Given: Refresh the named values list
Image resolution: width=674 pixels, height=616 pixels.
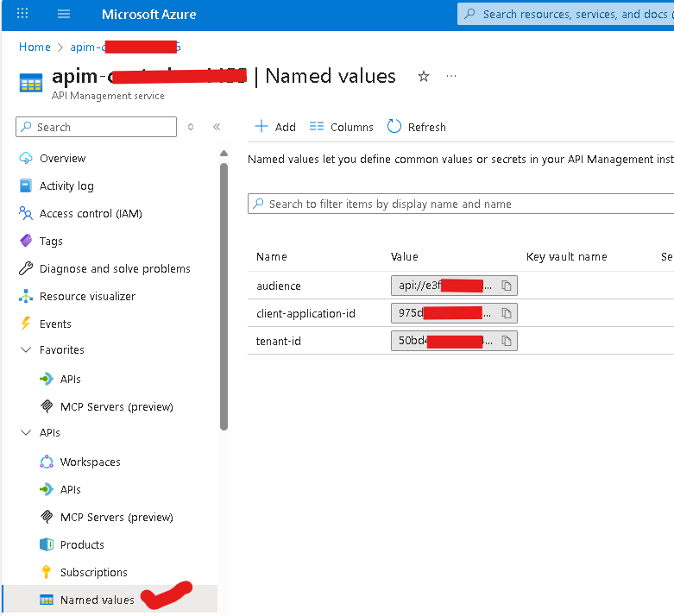Looking at the screenshot, I should click(417, 127).
